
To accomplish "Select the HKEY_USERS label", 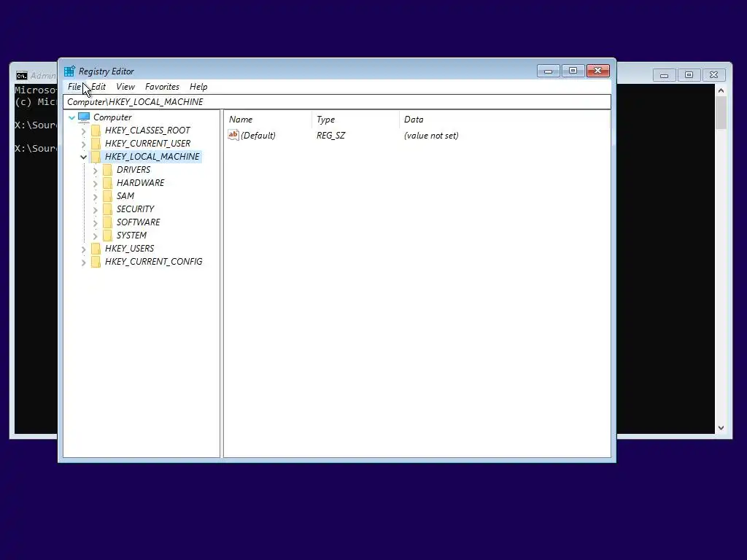I will click(x=129, y=249).
